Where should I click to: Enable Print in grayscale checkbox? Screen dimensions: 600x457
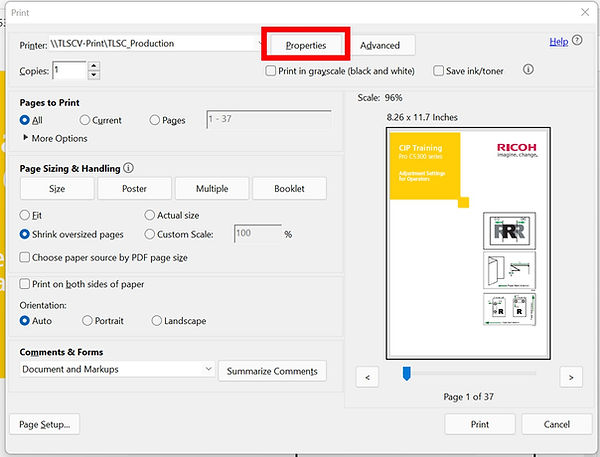(271, 71)
